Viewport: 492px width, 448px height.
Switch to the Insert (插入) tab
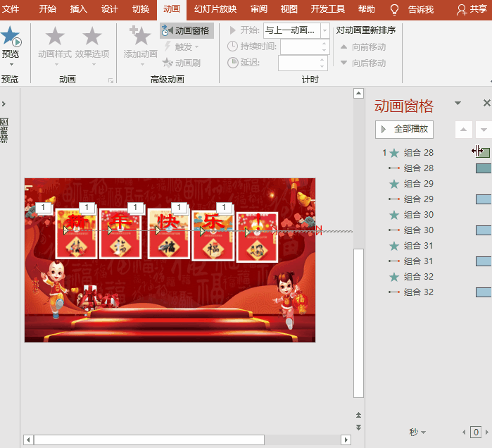78,9
